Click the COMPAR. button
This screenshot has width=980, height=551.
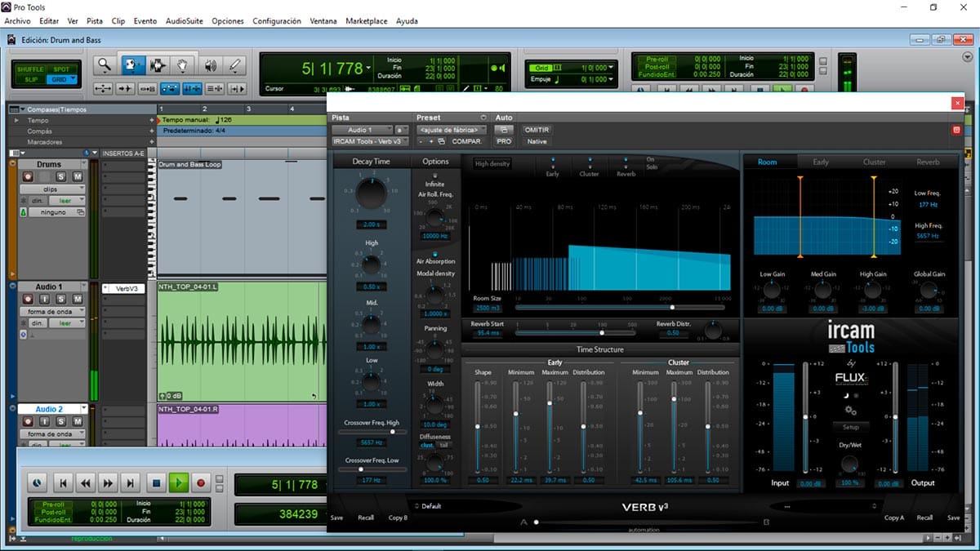point(466,141)
